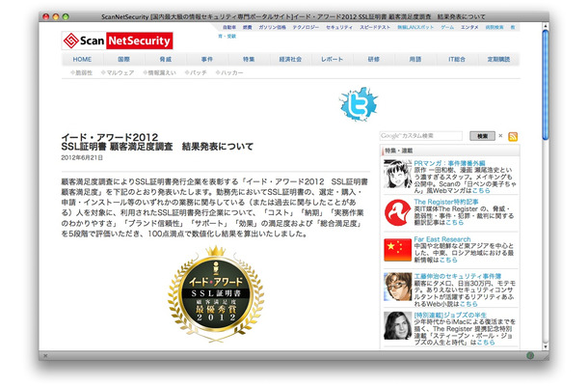The image size is (588, 386).
Task: Open [特別連載]ジョブズの半生 headline link
Action: tap(450, 315)
